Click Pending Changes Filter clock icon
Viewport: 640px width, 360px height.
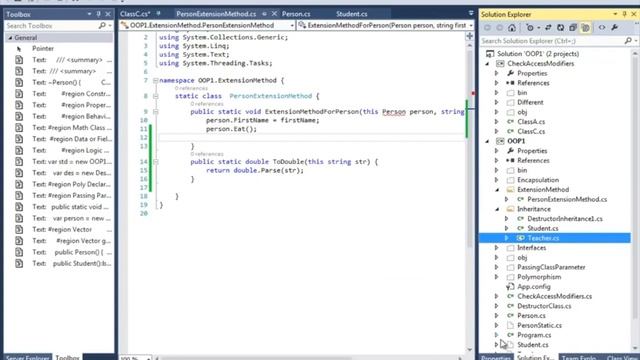point(530,28)
